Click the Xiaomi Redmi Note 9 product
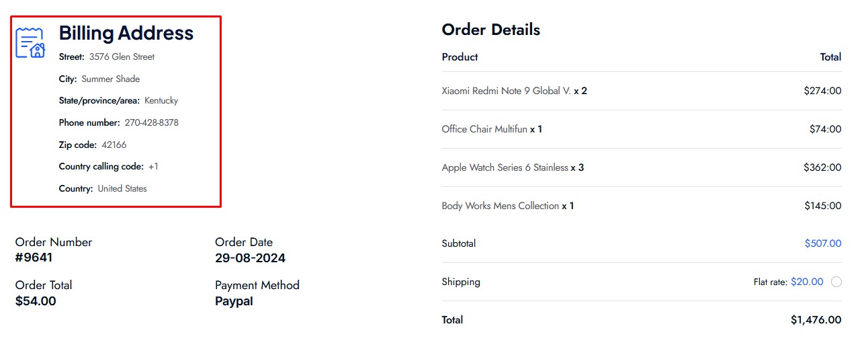This screenshot has height=351, width=868. pos(506,91)
